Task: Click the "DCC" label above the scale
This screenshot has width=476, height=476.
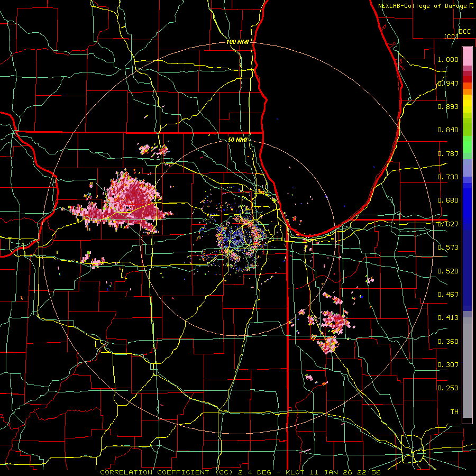Action: click(464, 32)
